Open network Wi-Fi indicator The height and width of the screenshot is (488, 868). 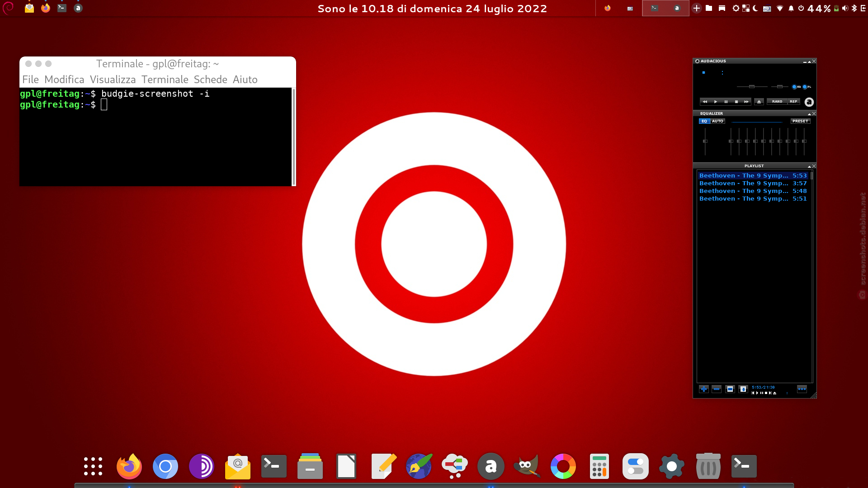pos(779,8)
